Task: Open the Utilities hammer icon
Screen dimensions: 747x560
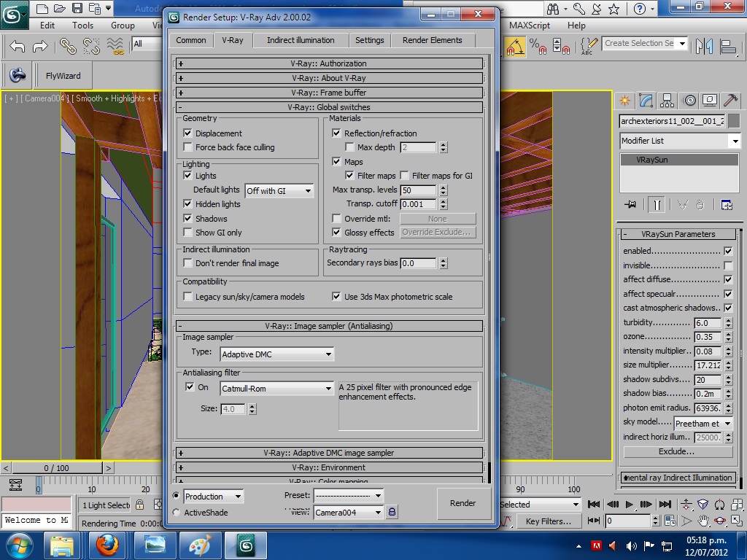Action: tap(730, 101)
